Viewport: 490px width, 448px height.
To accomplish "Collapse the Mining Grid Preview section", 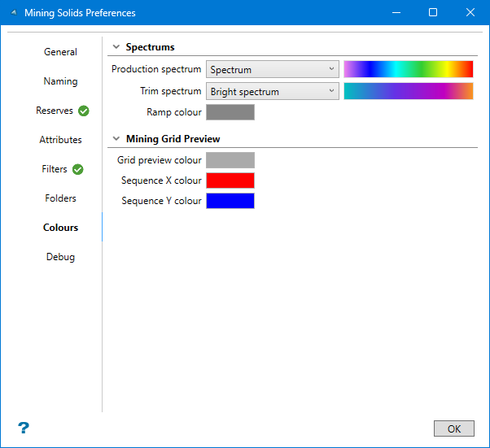I will 116,139.
